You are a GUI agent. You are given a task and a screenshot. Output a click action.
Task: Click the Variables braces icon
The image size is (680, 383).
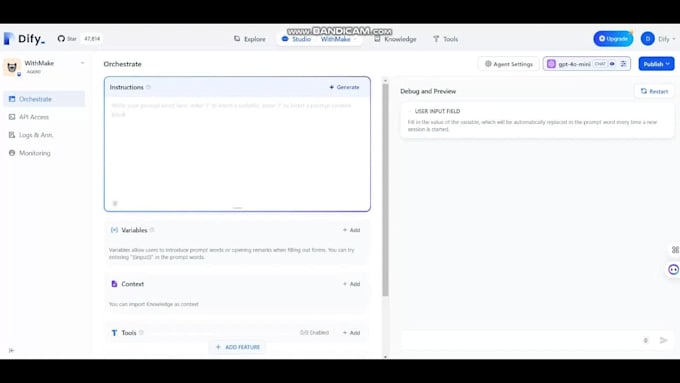point(114,230)
